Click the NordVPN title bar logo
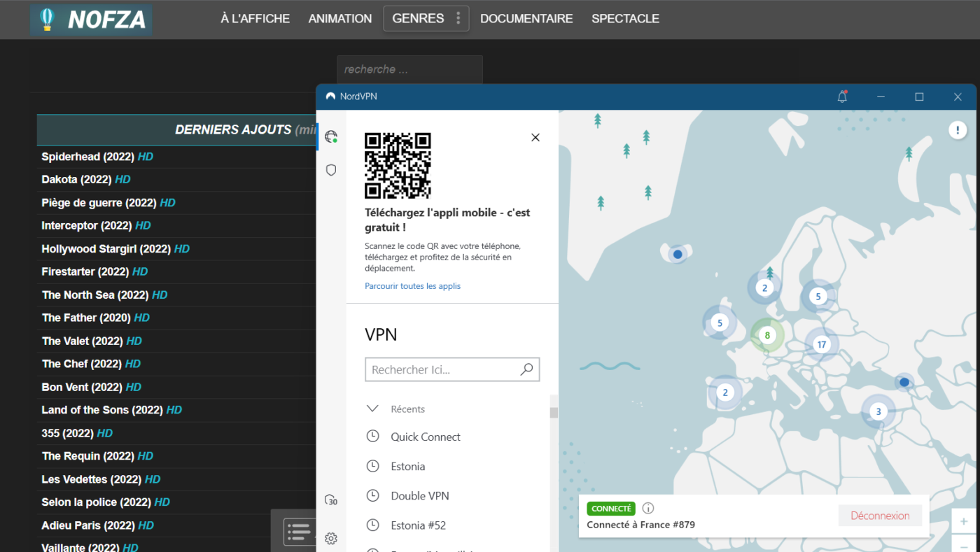 pos(330,97)
